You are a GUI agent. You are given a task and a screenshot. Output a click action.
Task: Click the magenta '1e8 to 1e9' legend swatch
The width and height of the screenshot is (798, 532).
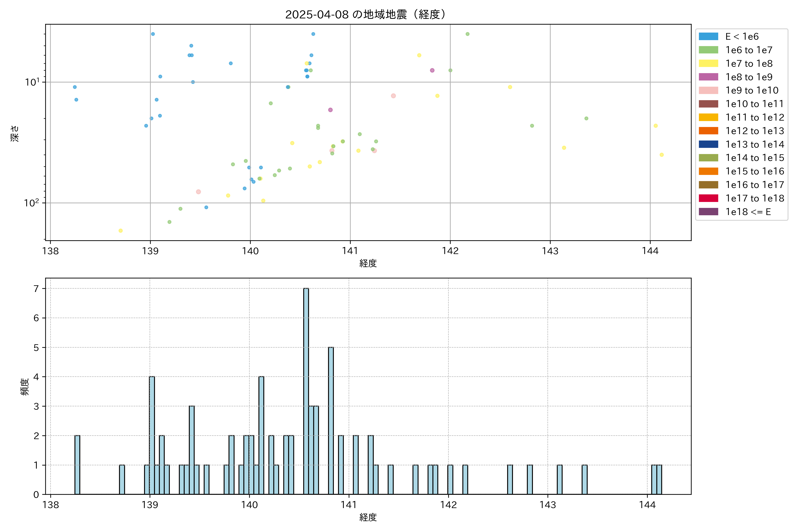[x=708, y=77]
